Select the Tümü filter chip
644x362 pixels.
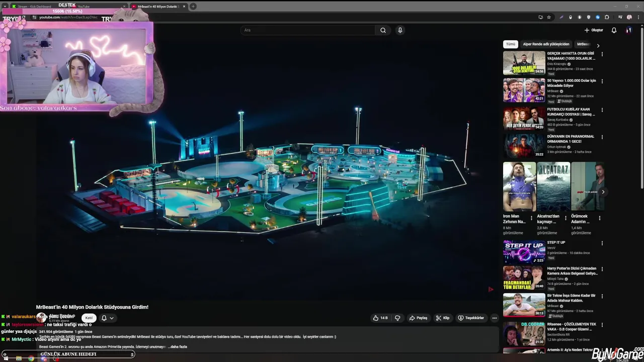[x=511, y=44]
